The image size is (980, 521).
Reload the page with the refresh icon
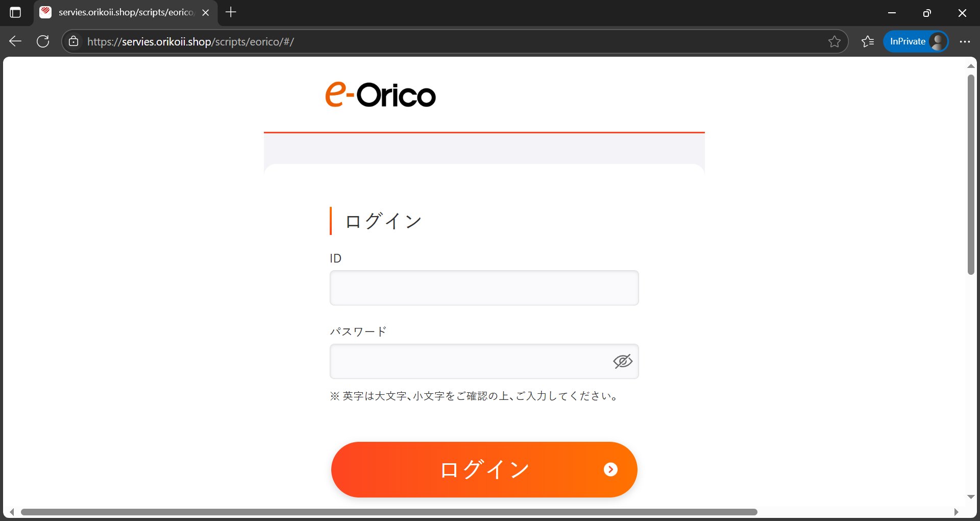point(43,41)
